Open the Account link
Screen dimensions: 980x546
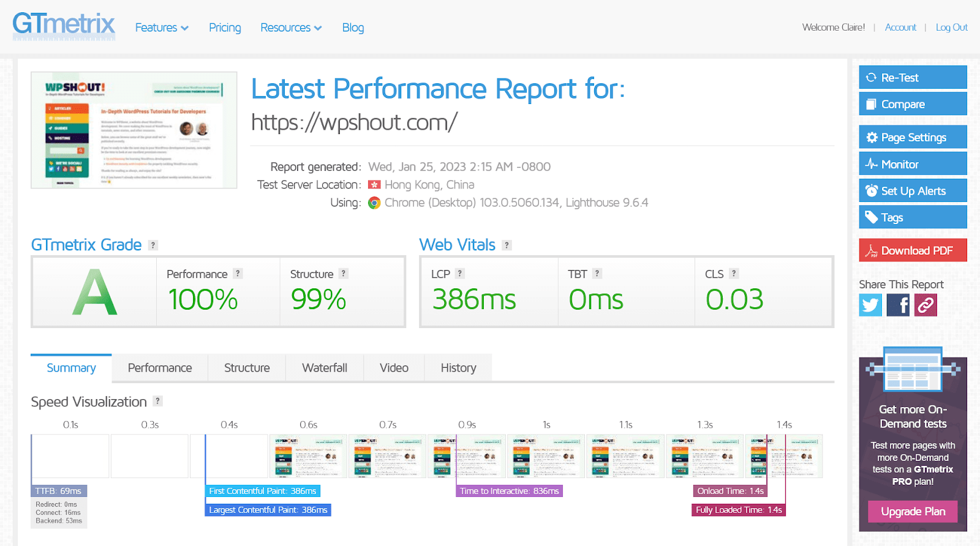(900, 27)
